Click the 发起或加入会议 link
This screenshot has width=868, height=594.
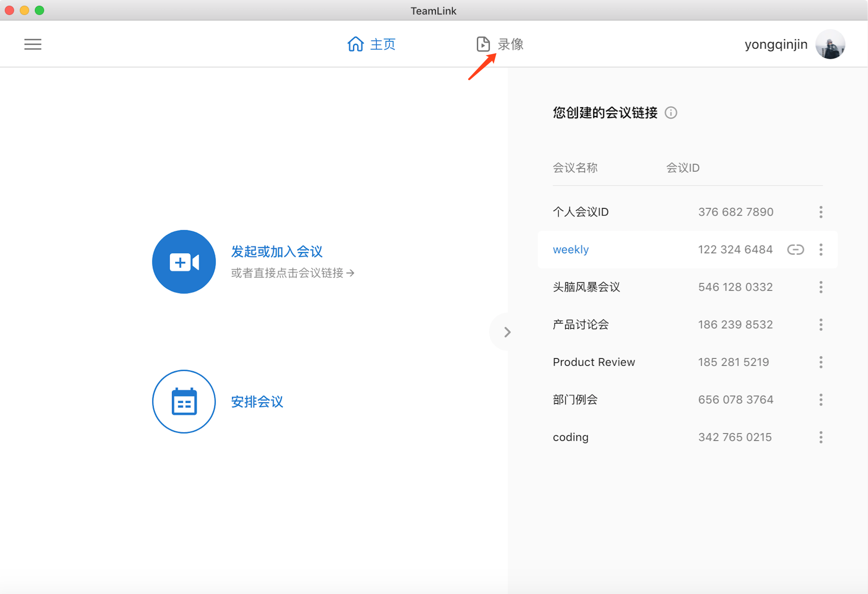(276, 251)
